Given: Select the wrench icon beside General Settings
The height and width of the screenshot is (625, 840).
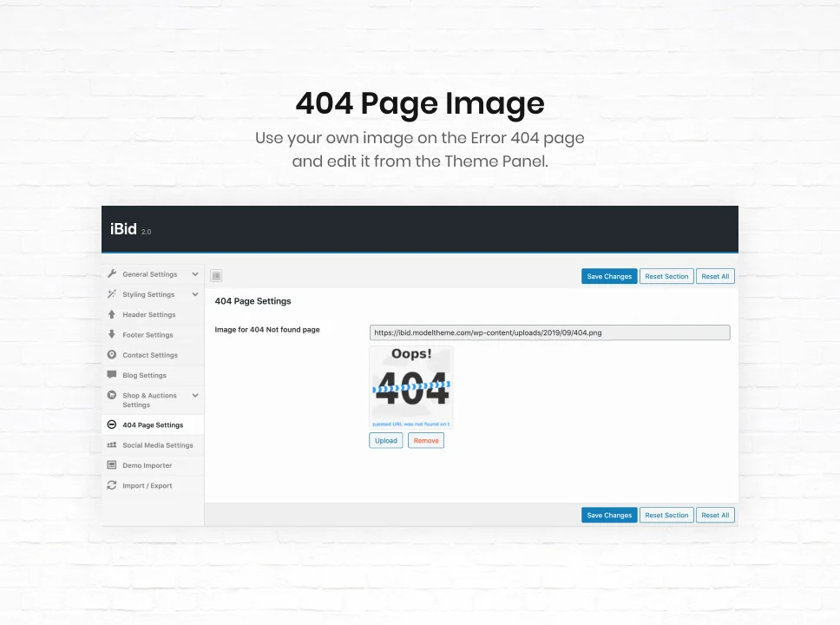Looking at the screenshot, I should 112,273.
